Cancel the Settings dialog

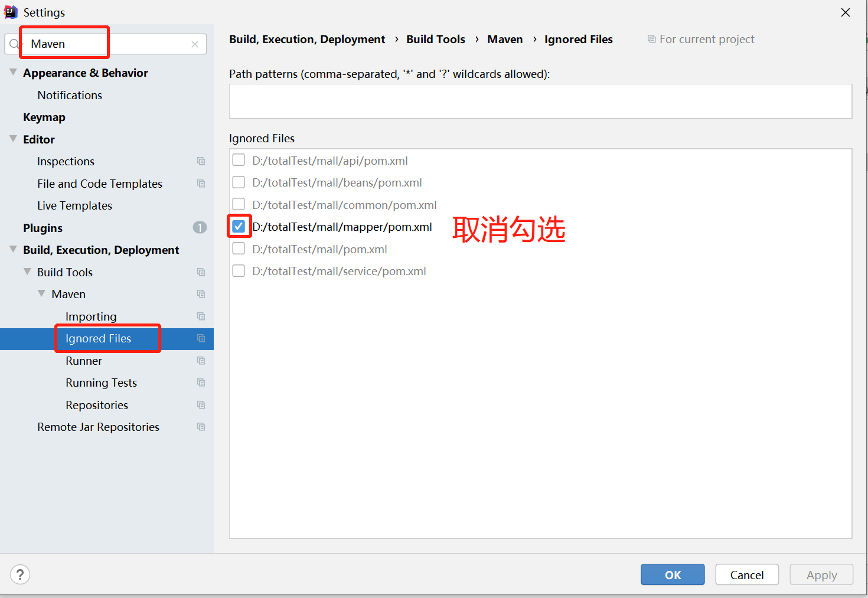click(747, 574)
